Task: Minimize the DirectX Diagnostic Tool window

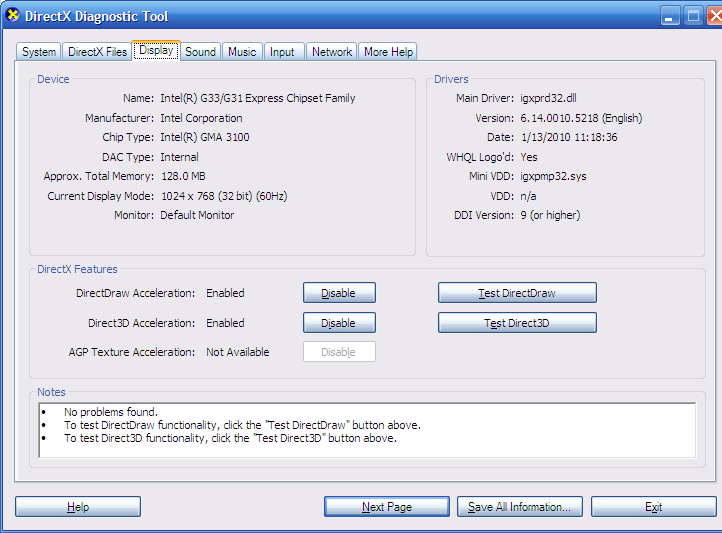Action: 670,16
